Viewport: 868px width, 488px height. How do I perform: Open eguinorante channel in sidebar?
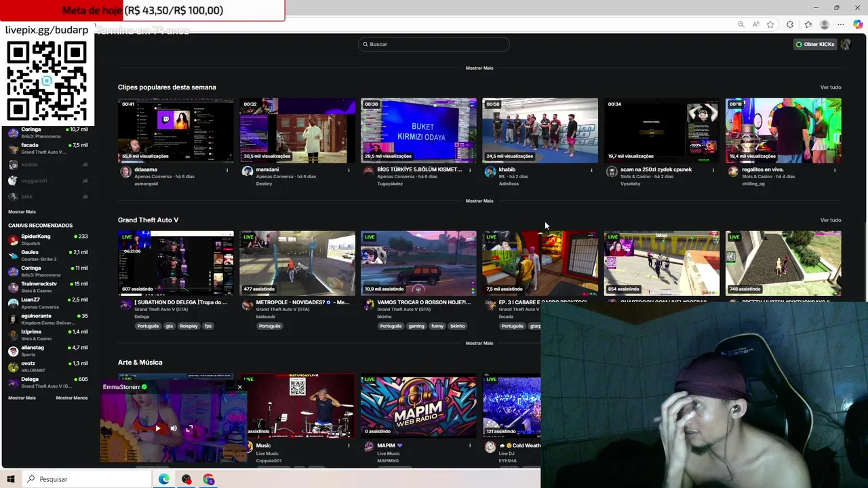click(x=47, y=319)
